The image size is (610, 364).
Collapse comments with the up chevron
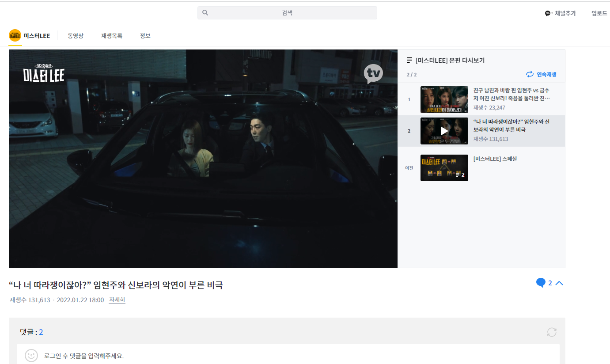[x=559, y=283]
